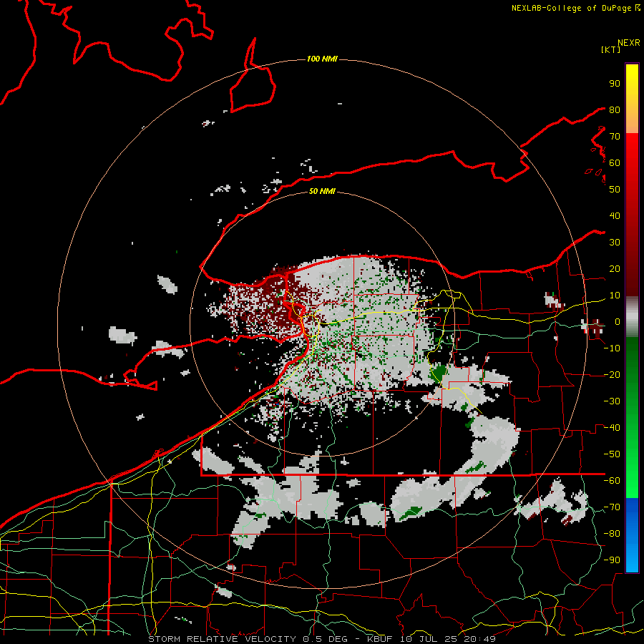
Task: Click the -20 value on velocity scale
Action: coord(612,375)
